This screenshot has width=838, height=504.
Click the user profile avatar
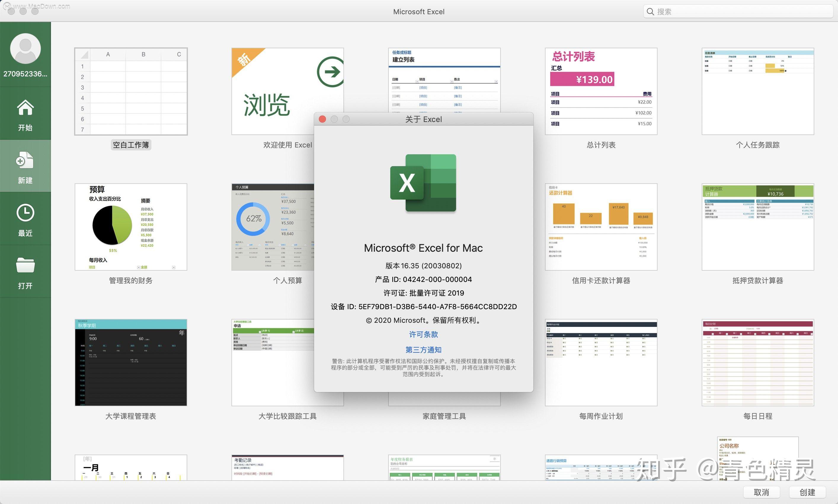(25, 48)
